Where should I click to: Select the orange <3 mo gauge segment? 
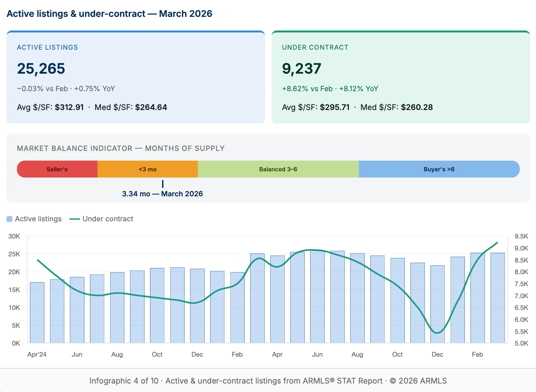147,169
